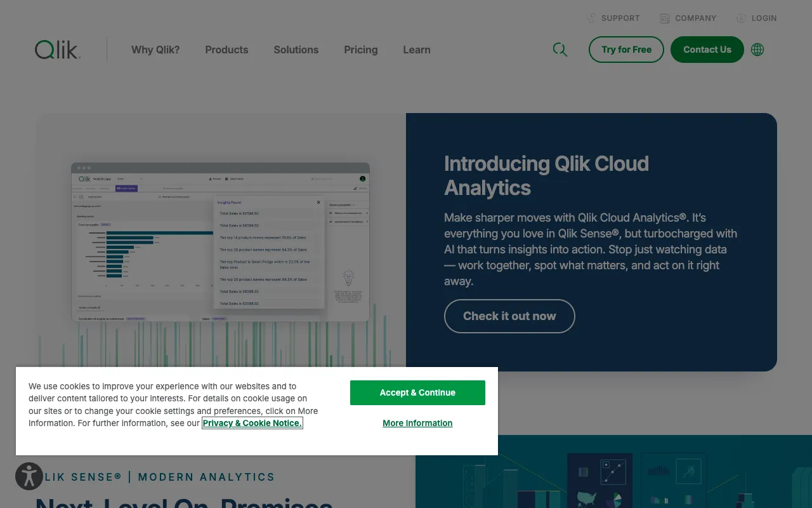
Task: Click the More Information link
Action: coord(417,423)
